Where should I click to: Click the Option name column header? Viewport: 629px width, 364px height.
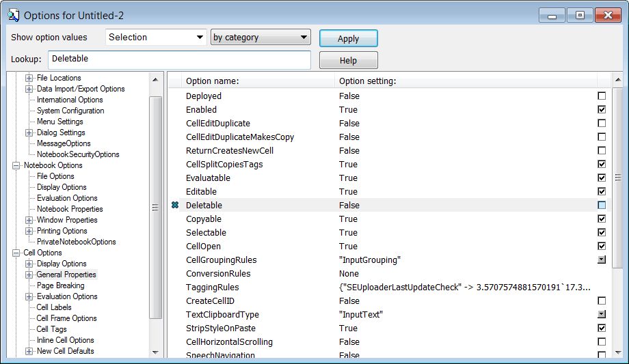click(x=258, y=81)
